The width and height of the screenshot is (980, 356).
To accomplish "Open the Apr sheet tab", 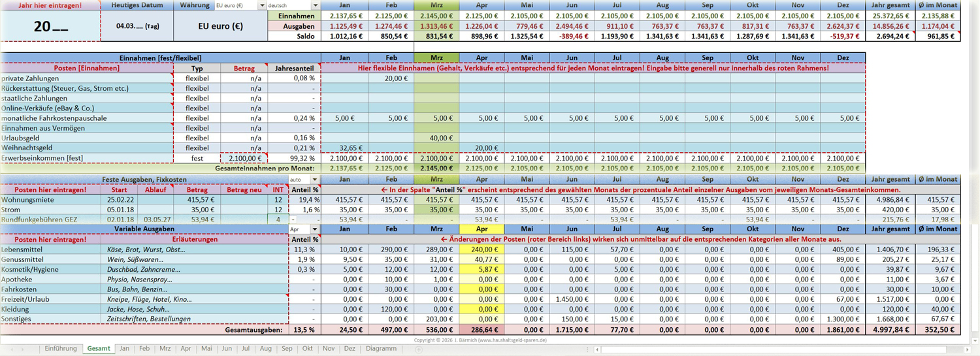I will (186, 349).
